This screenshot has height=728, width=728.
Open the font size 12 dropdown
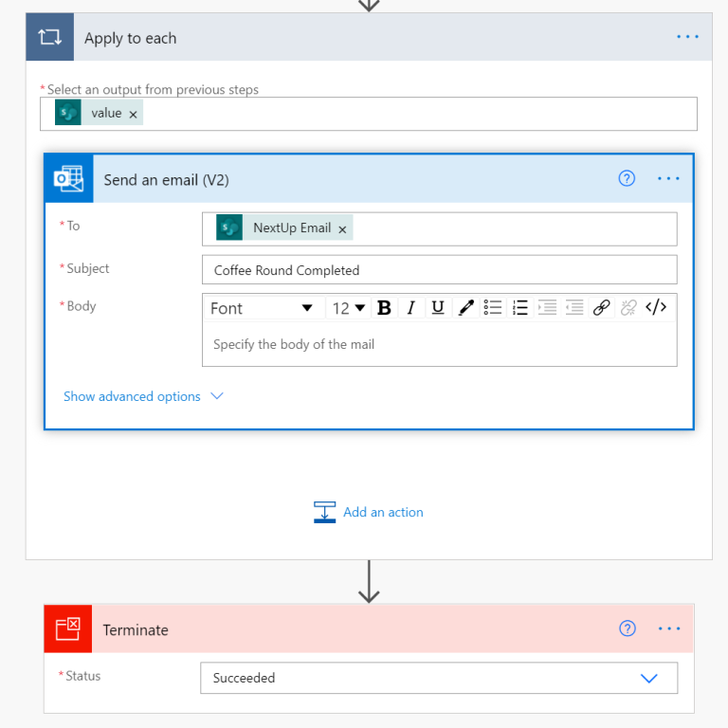click(349, 308)
